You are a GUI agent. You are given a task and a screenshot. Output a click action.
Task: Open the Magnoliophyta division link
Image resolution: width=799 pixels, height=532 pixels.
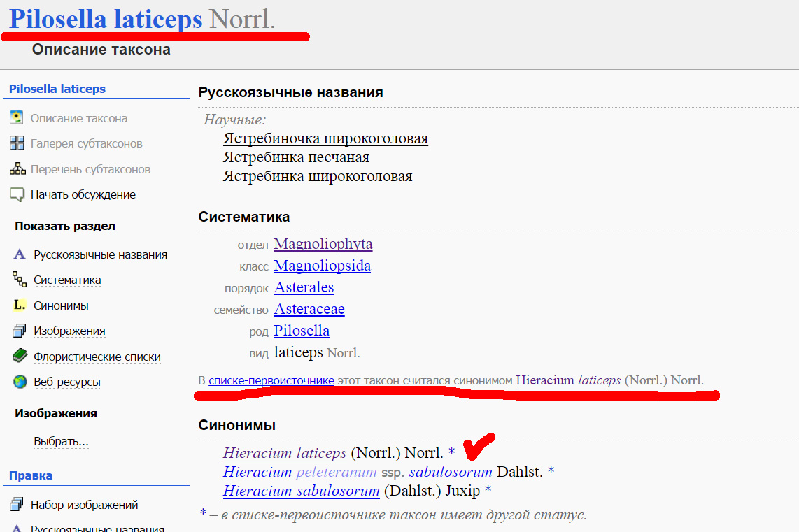323,244
